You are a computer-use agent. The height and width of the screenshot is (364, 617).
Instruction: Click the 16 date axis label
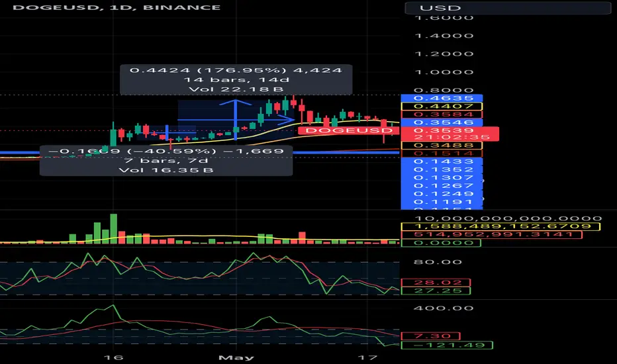click(x=113, y=357)
